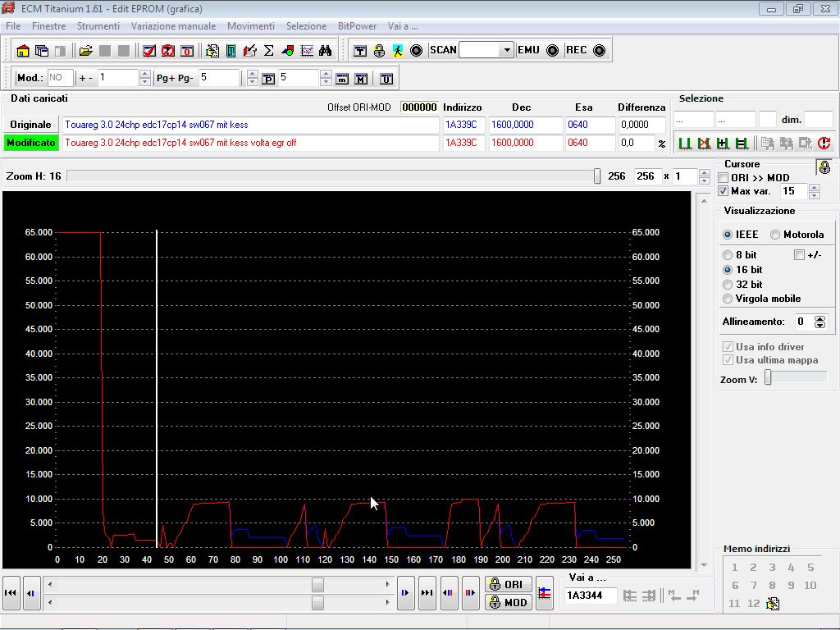The image size is (840, 630).
Task: Open the Finestre menu
Action: (x=48, y=26)
